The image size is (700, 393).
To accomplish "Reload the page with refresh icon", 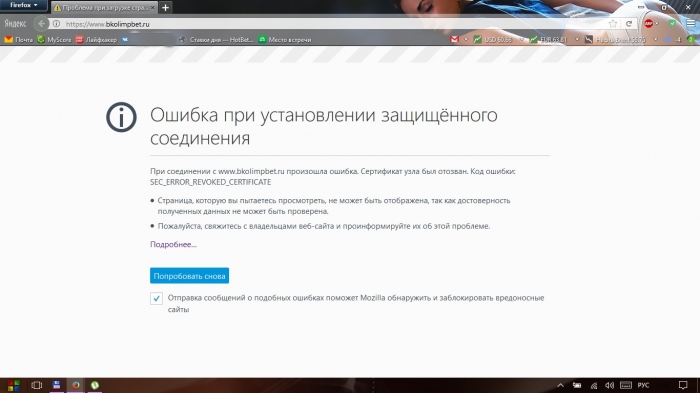I will (629, 24).
